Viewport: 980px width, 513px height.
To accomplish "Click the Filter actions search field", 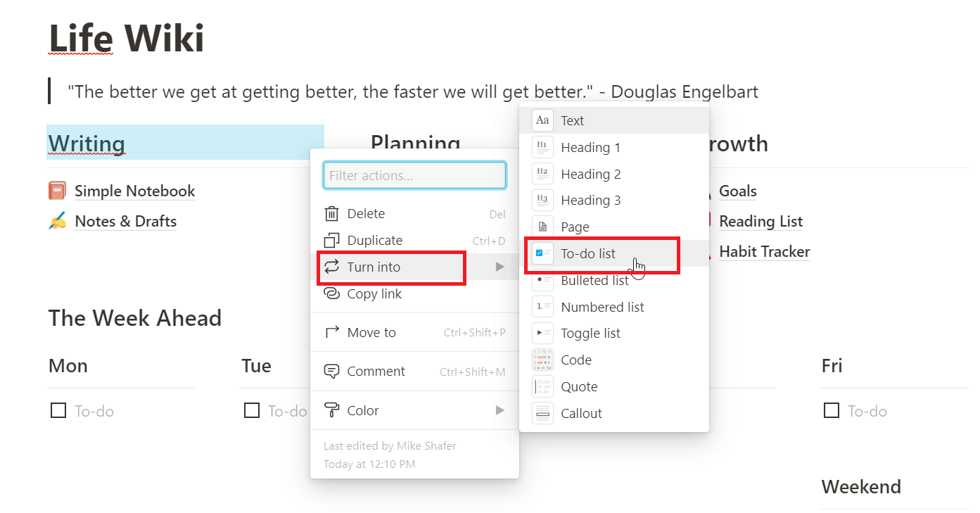I will click(414, 175).
